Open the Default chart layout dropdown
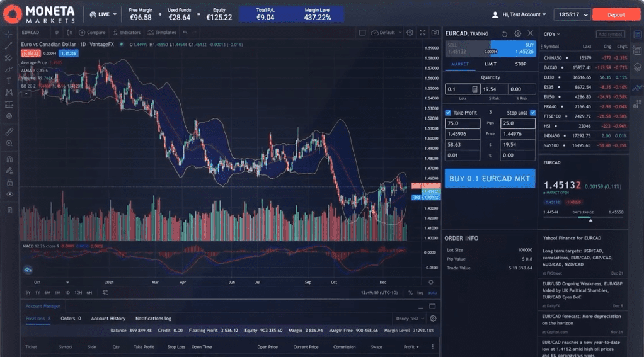Screen dimensions: 644x357 pos(386,32)
